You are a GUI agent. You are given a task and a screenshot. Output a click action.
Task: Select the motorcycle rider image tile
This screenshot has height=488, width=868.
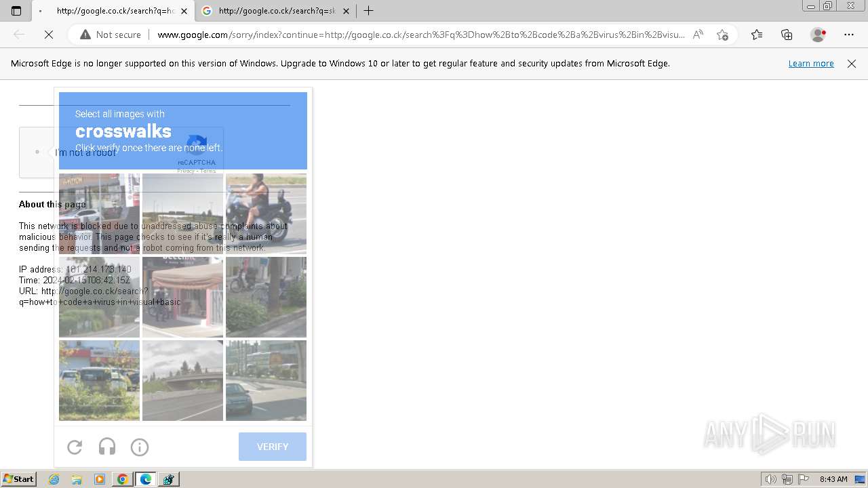(266, 213)
